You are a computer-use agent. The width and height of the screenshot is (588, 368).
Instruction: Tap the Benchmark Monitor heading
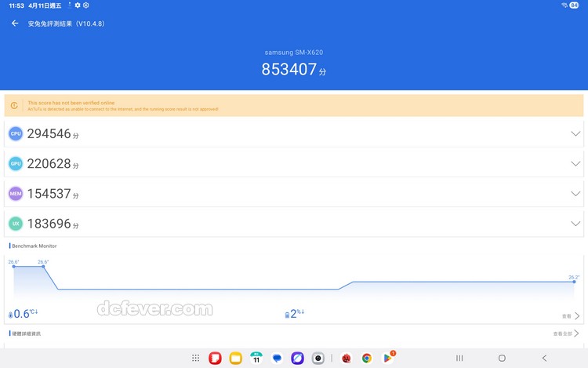coord(34,246)
